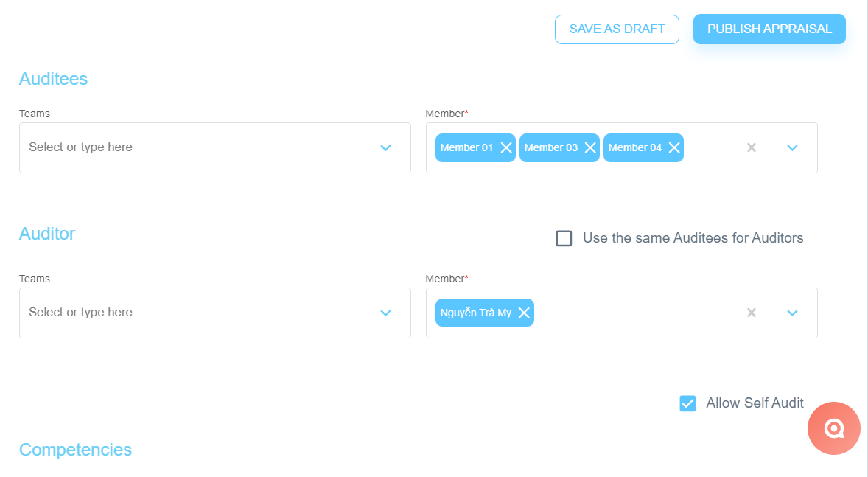Focus the Auditor Teams select field
868x477 pixels.
click(x=214, y=313)
